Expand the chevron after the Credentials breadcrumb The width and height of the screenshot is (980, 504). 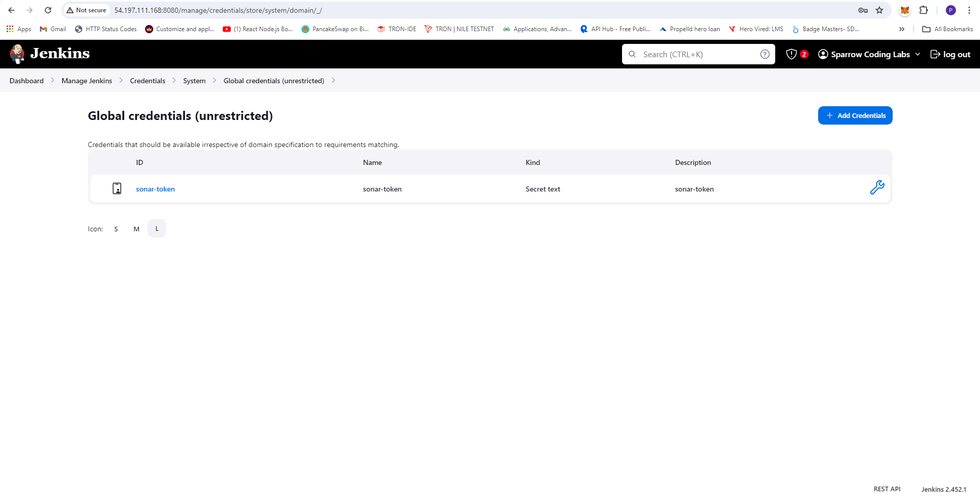point(174,81)
